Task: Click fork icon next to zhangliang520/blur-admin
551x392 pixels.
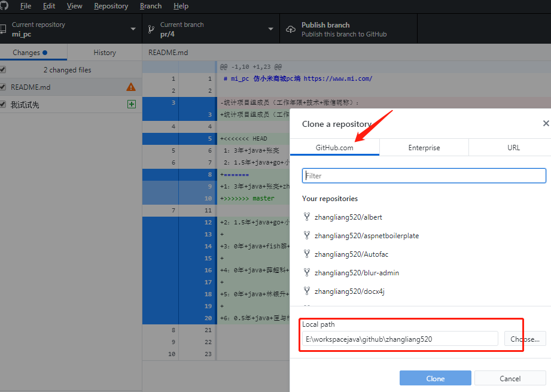Action: point(307,272)
